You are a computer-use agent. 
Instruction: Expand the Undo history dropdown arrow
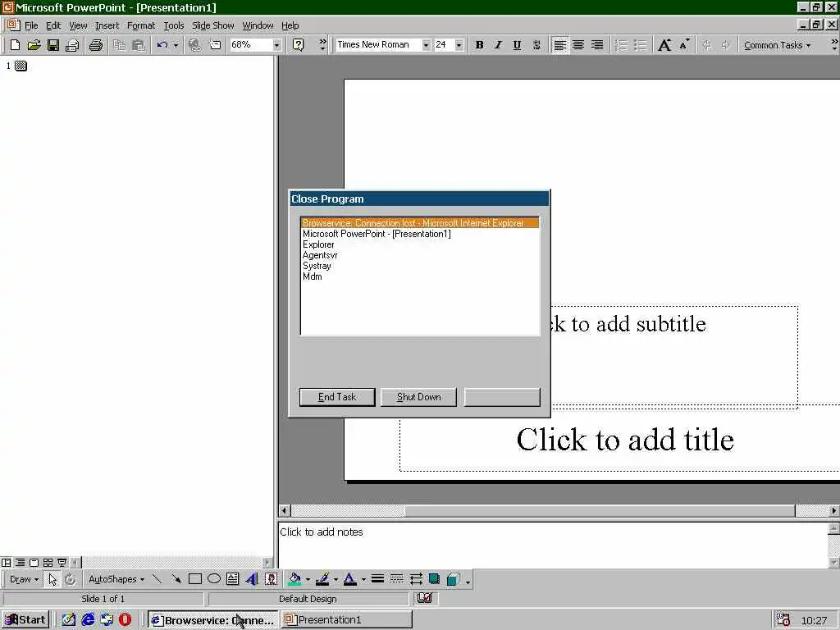[x=176, y=45]
